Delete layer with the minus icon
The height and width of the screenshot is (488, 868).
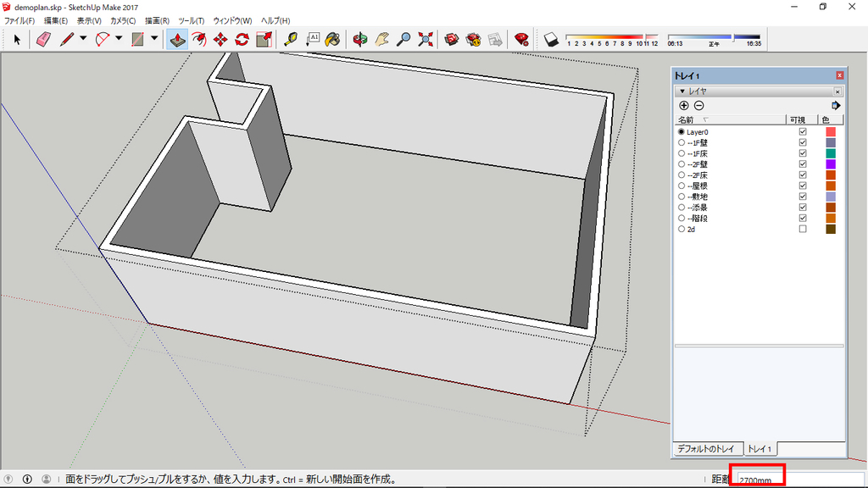pos(698,106)
